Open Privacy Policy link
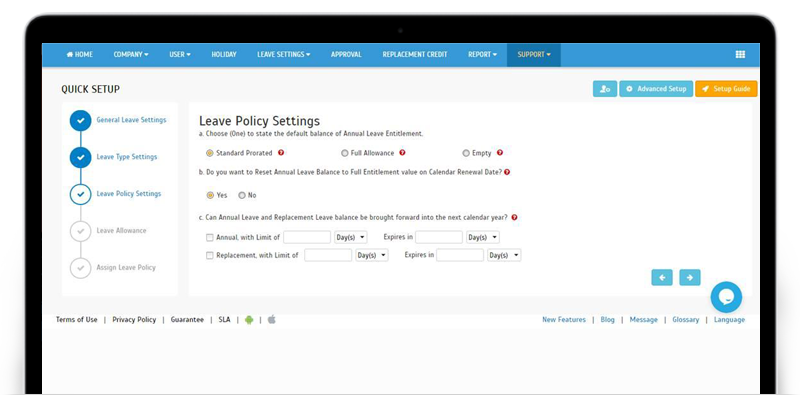Screen dimensions: 800x395 tap(134, 319)
